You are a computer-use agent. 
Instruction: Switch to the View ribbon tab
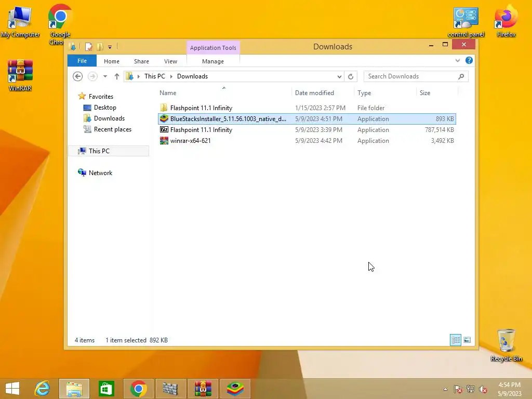click(x=170, y=61)
